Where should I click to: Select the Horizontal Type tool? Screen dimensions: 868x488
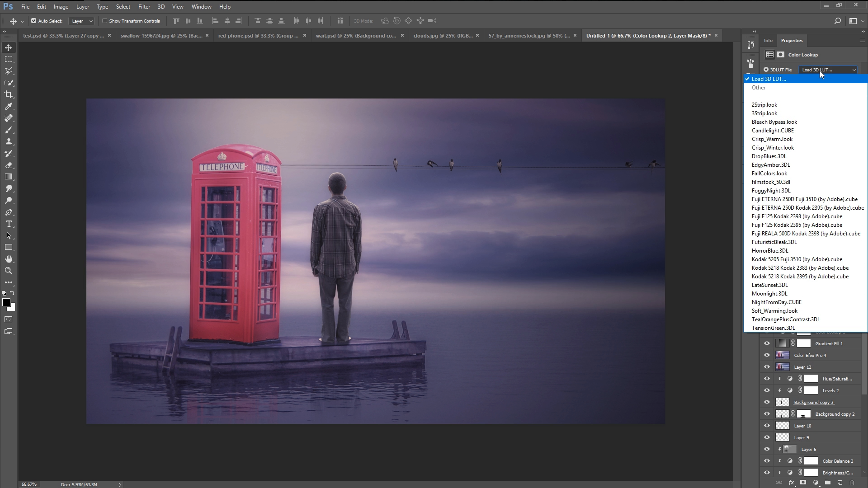pos(9,224)
